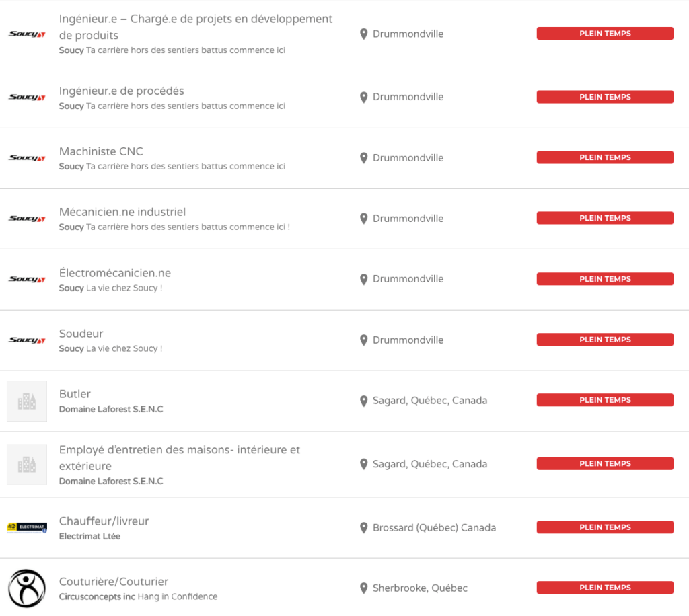
Task: Open the Mécanicien.ne industriel job listing
Action: point(122,212)
